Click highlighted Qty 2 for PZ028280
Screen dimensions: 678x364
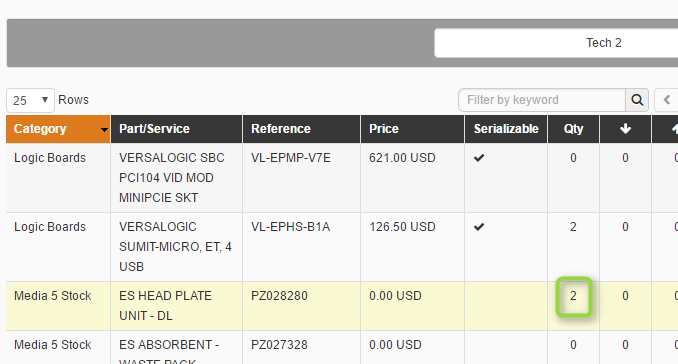point(573,297)
